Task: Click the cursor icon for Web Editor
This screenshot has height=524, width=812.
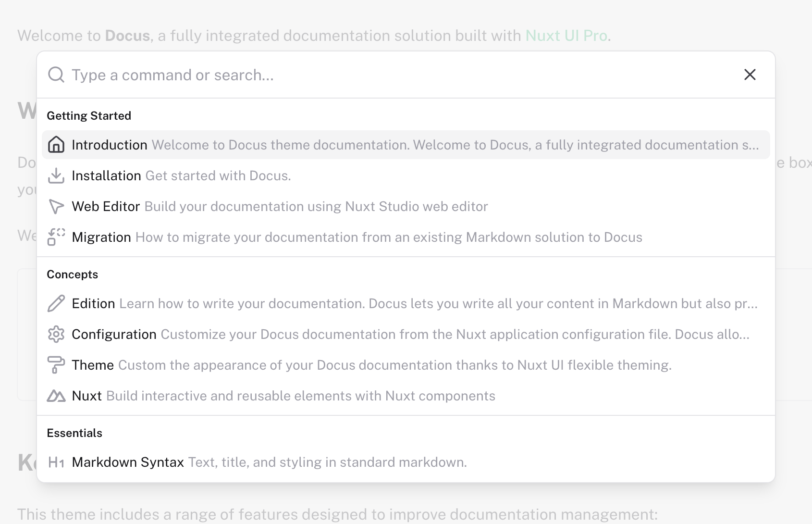Action: (56, 206)
